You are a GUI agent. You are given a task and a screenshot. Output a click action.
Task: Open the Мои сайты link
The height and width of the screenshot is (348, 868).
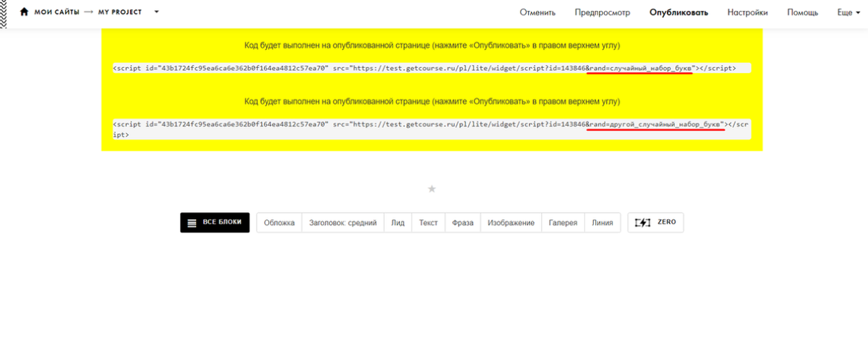click(x=56, y=12)
